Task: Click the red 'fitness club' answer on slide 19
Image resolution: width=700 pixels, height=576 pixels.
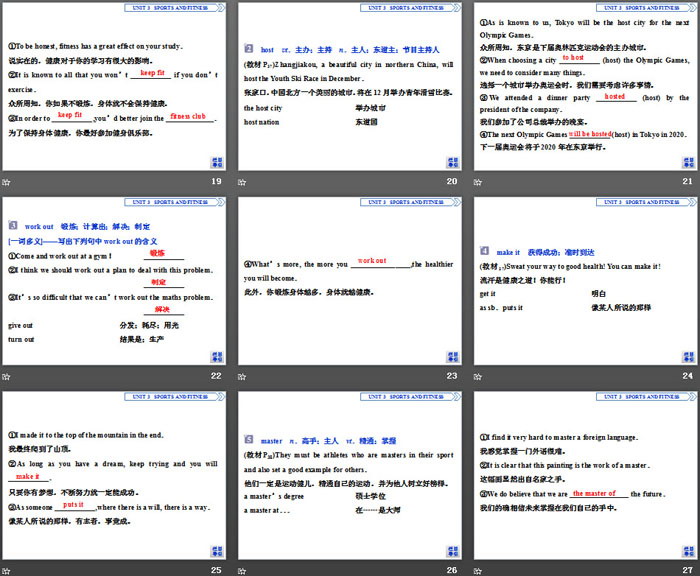Action: click(187, 117)
